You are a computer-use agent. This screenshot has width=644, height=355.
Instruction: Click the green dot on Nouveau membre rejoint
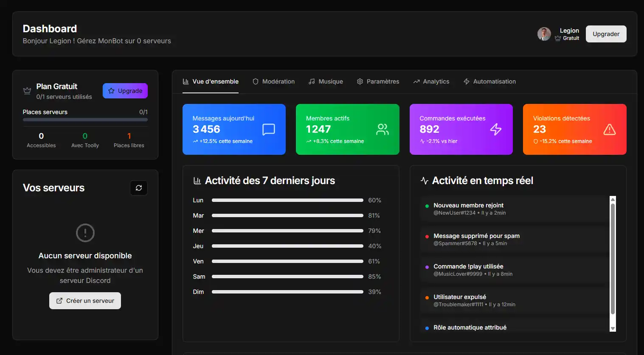coord(427,206)
